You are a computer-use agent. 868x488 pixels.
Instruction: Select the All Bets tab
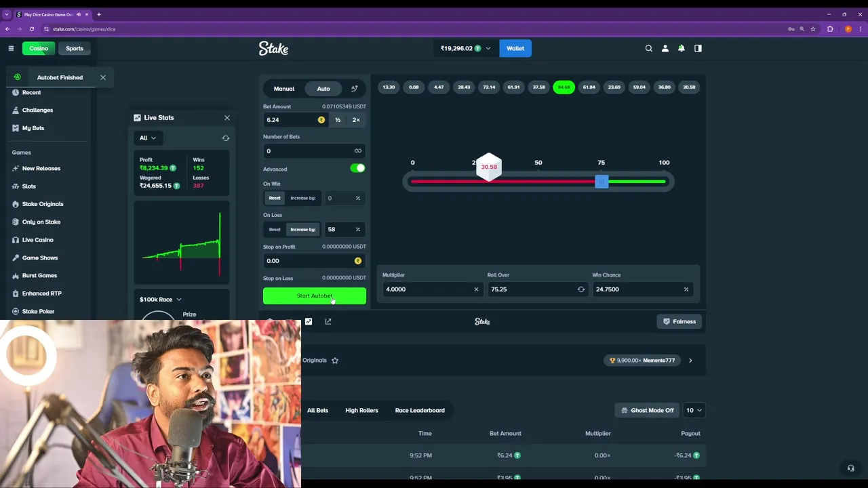click(x=317, y=410)
